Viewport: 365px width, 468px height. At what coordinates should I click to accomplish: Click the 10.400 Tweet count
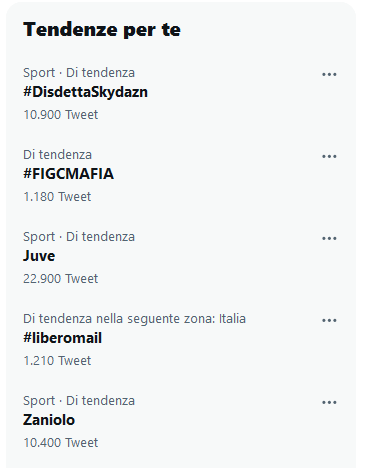pyautogui.click(x=61, y=443)
